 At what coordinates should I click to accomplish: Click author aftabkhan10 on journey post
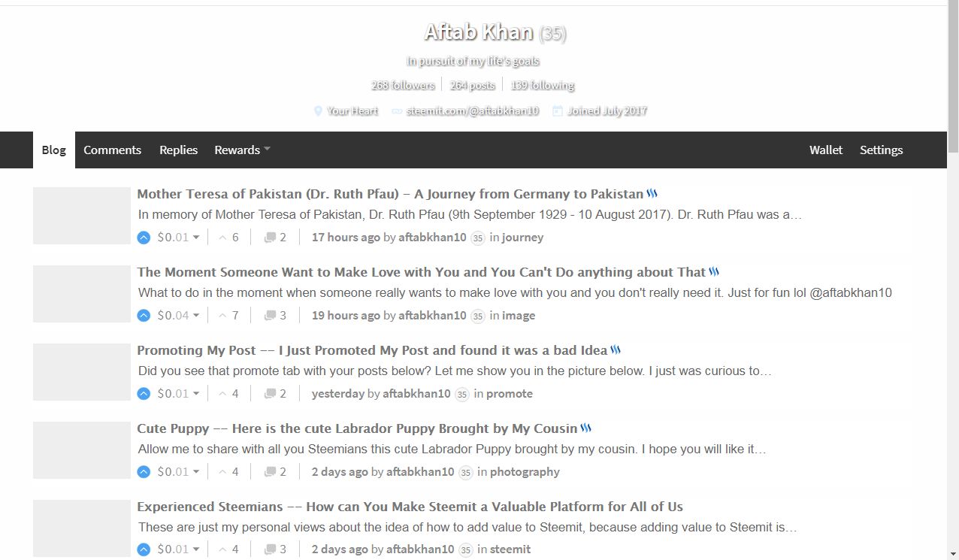(x=432, y=238)
